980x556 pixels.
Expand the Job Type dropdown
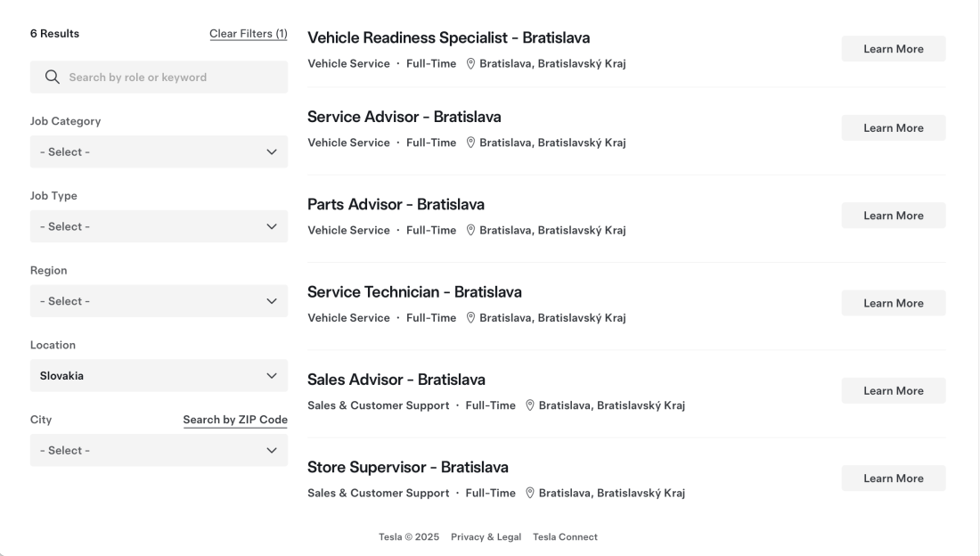[x=159, y=226]
